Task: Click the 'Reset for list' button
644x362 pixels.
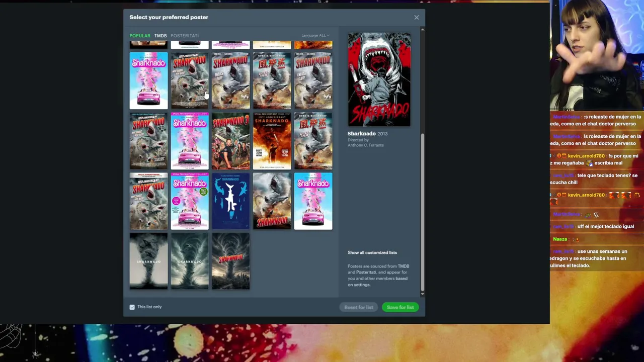Action: coord(359,307)
